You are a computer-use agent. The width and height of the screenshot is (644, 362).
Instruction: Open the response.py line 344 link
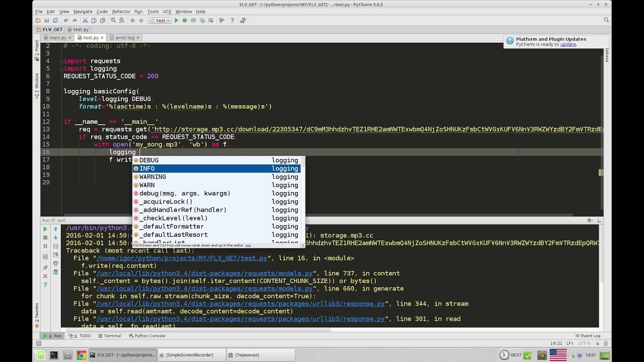pyautogui.click(x=240, y=304)
